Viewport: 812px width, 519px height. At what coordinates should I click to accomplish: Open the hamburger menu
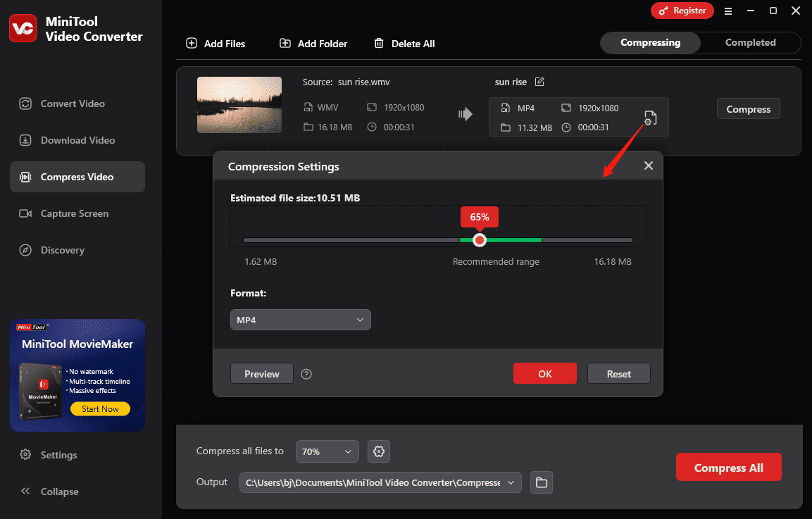(x=728, y=11)
